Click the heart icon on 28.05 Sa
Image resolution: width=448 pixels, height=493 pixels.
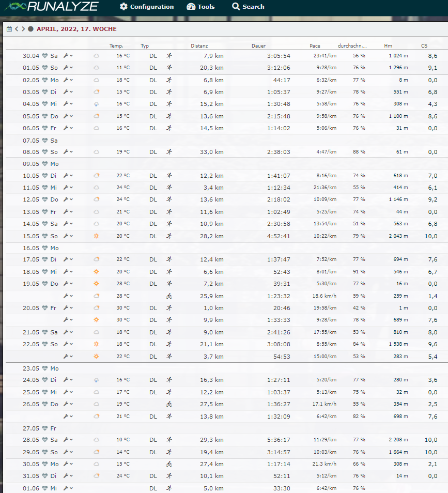[x=45, y=440]
